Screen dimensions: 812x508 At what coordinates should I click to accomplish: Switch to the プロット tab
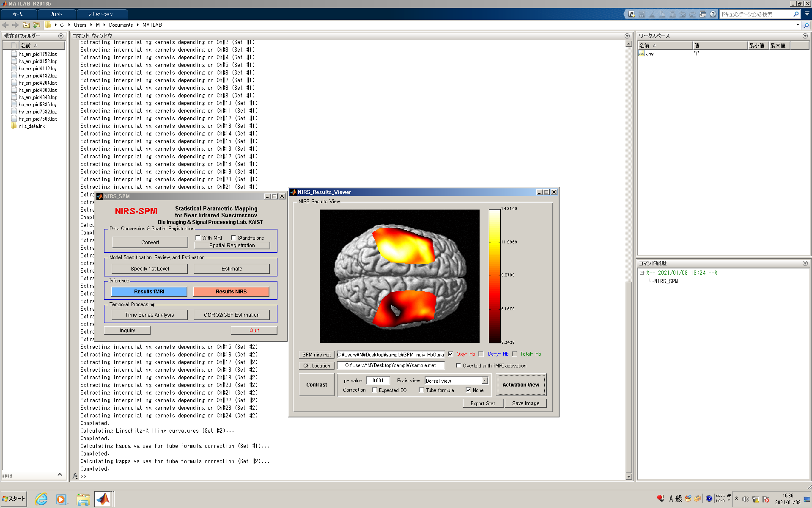[56, 14]
